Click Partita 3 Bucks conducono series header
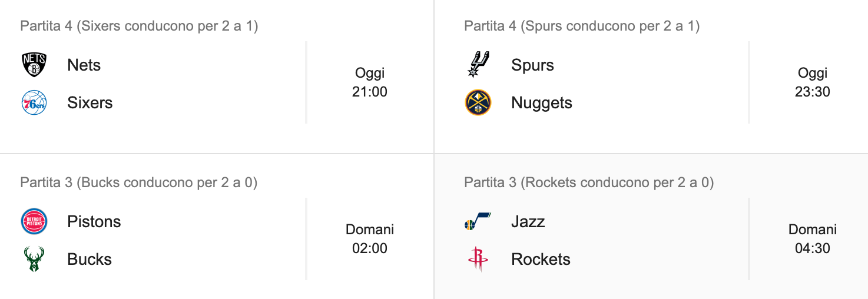This screenshot has height=299, width=868. click(x=139, y=182)
